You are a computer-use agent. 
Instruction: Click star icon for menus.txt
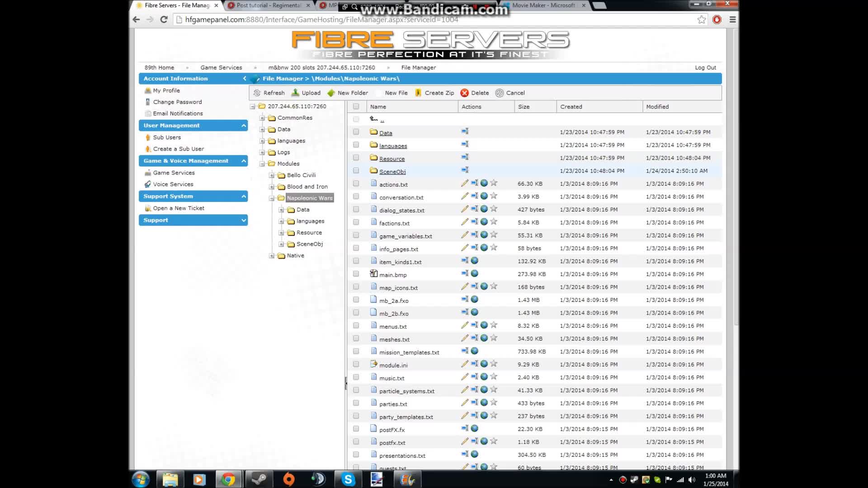(x=494, y=325)
